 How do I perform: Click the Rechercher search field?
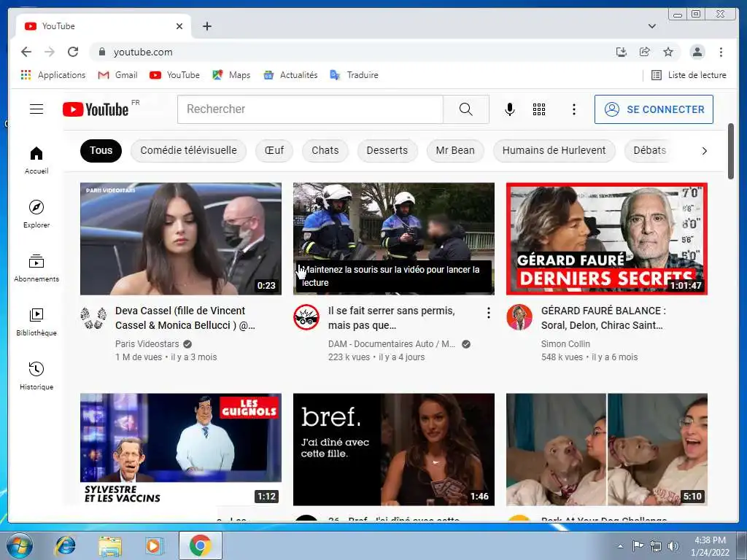[x=310, y=109]
